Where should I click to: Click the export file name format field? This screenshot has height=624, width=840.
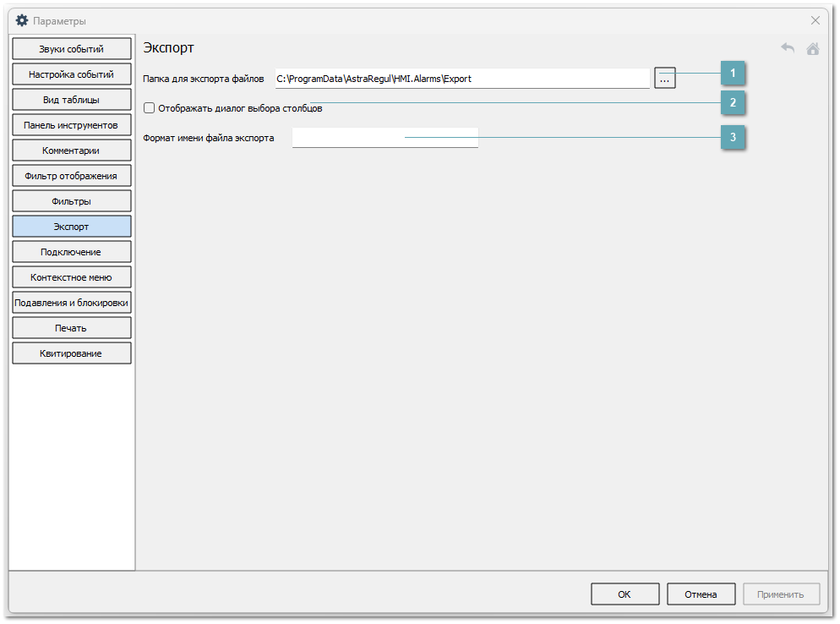tap(385, 138)
